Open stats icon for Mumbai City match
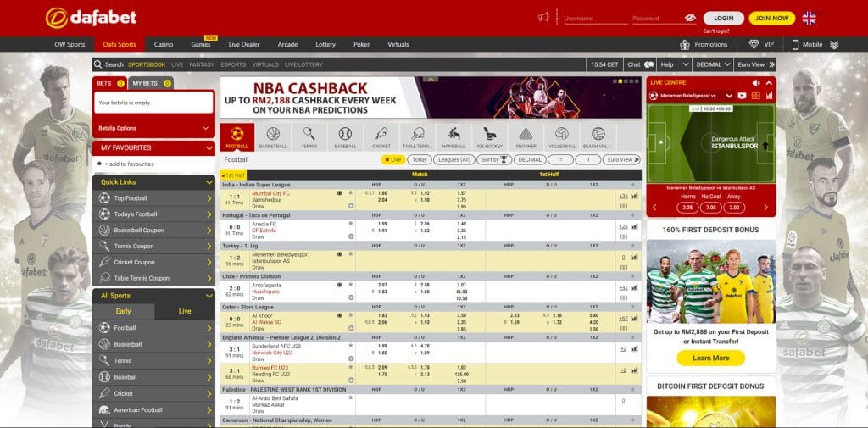Screen dimensions: 868x428 pos(634,196)
